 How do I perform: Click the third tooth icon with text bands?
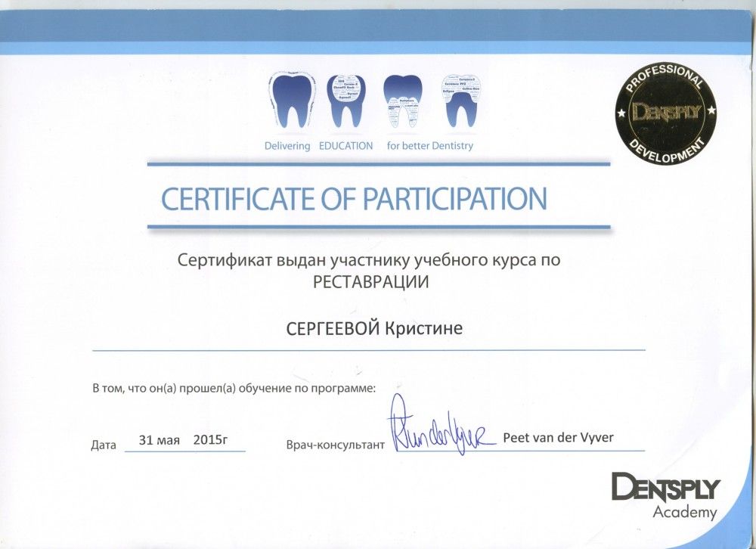pos(402,102)
